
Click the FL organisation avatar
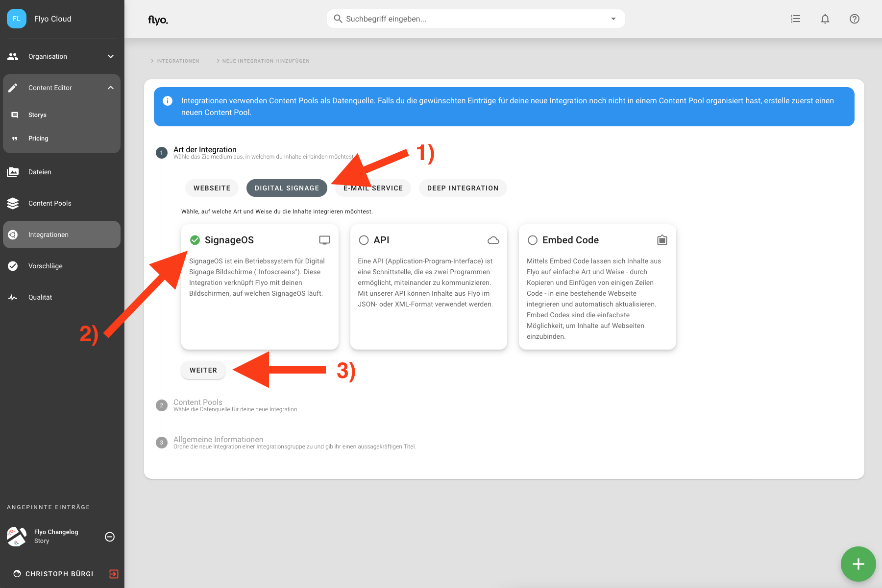point(17,19)
